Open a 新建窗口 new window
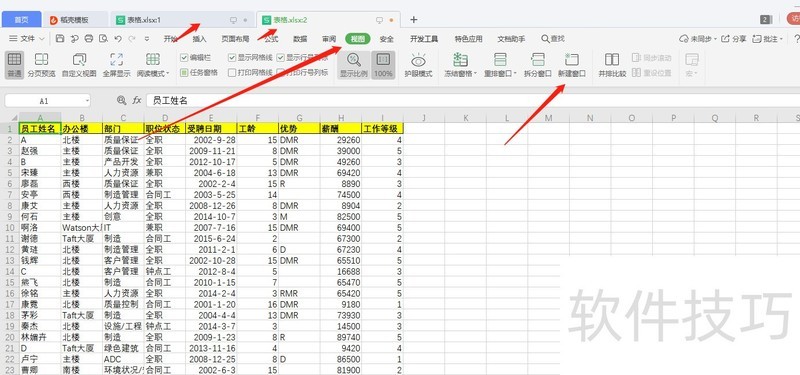Image resolution: width=800 pixels, height=375 pixels. click(571, 65)
